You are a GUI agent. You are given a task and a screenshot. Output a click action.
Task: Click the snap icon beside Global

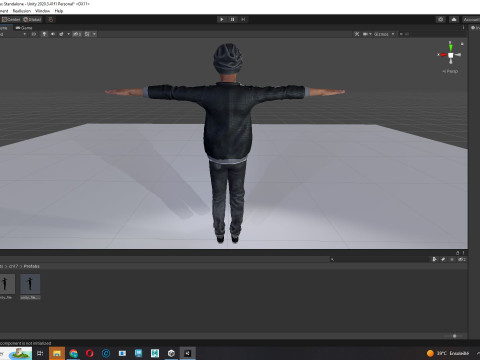[x=51, y=19]
